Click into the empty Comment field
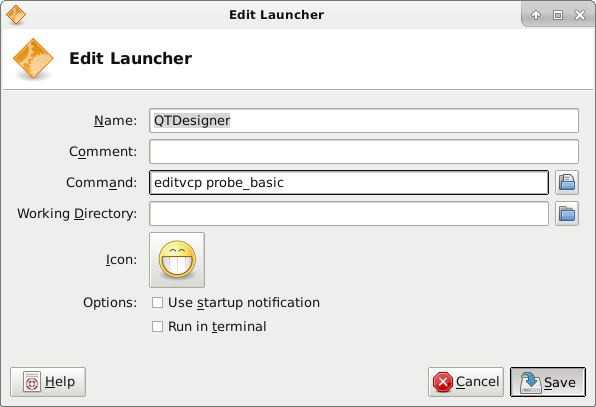The image size is (596, 407). click(364, 152)
